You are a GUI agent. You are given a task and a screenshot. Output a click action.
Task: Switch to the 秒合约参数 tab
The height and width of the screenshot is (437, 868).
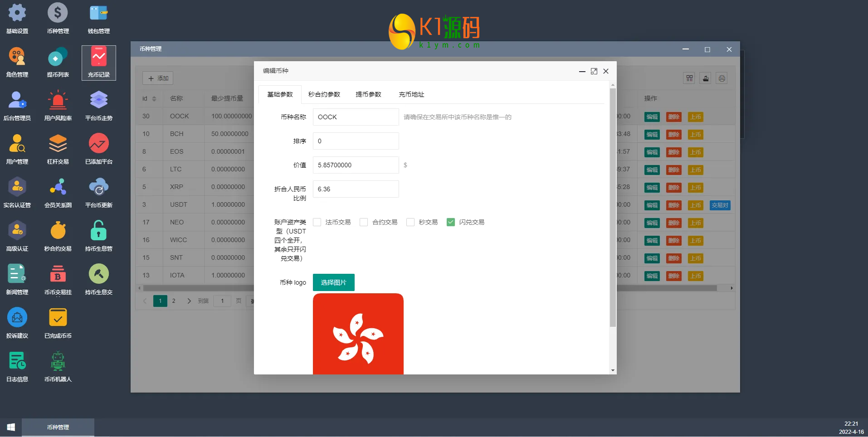pyautogui.click(x=324, y=94)
